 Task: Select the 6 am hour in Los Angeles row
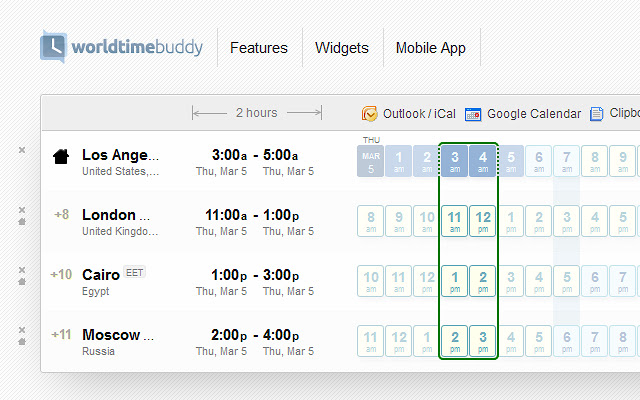click(x=539, y=161)
